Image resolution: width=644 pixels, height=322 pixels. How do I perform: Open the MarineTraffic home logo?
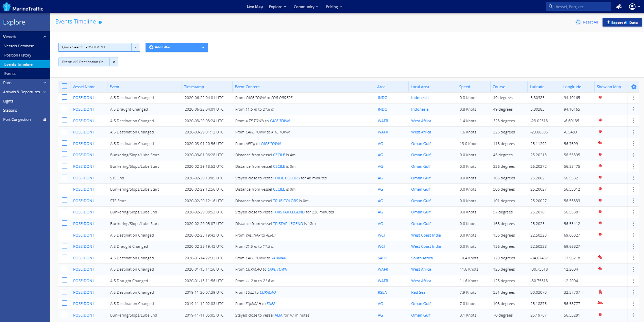pos(23,7)
